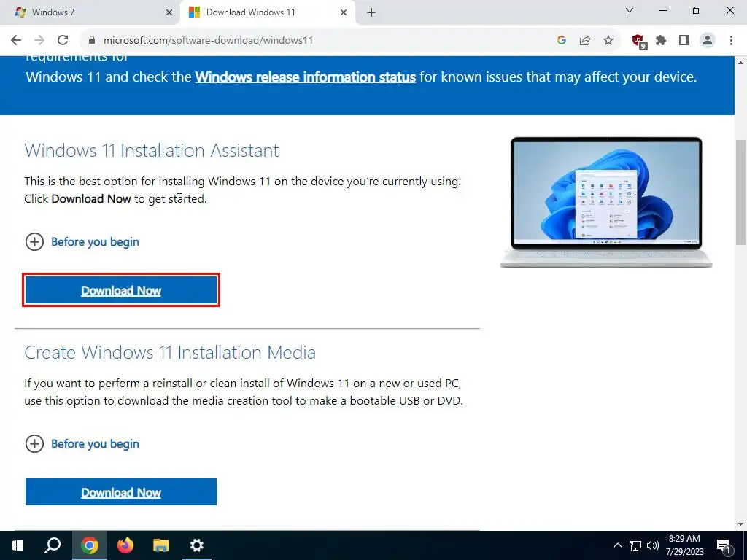
Task: Open the Windows Start menu
Action: 18,545
